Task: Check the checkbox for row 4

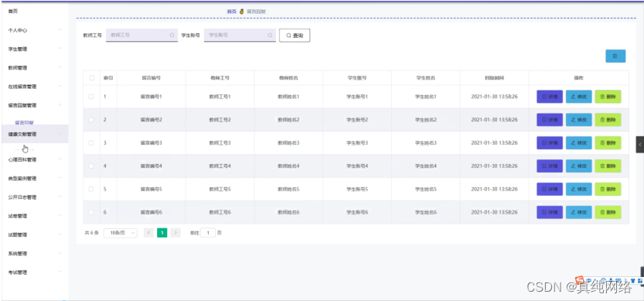Action: [x=91, y=166]
